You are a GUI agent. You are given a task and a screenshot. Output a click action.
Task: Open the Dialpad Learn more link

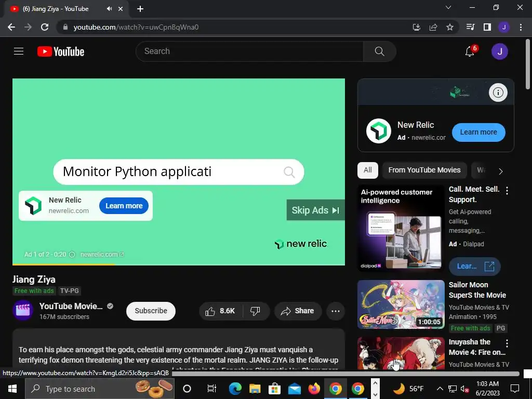pos(475,267)
